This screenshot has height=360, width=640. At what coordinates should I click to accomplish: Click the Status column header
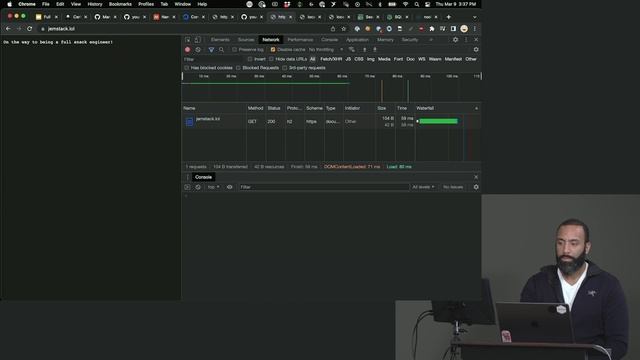[x=275, y=108]
